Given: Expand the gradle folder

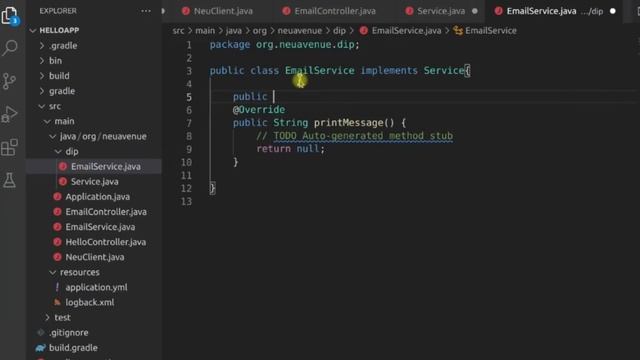Looking at the screenshot, I should (x=42, y=91).
